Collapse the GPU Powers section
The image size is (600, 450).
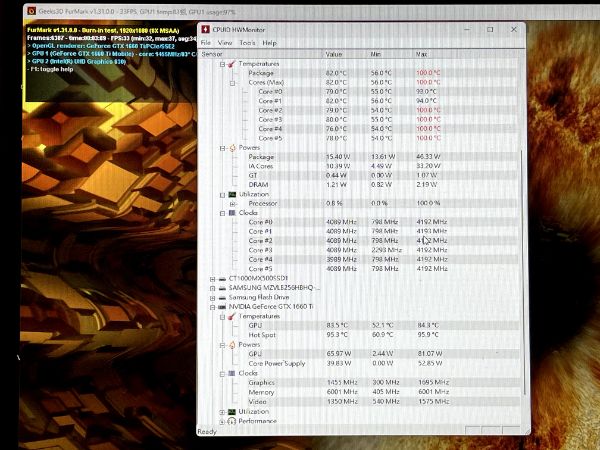[x=222, y=345]
